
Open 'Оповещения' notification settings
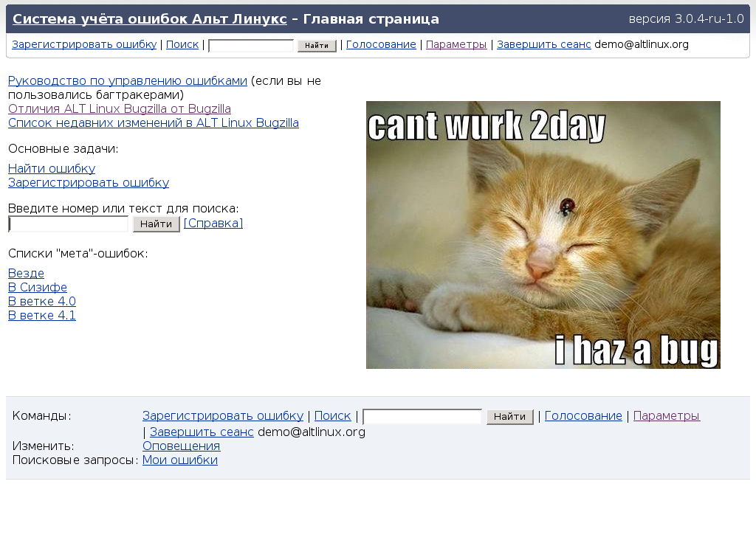(x=181, y=446)
